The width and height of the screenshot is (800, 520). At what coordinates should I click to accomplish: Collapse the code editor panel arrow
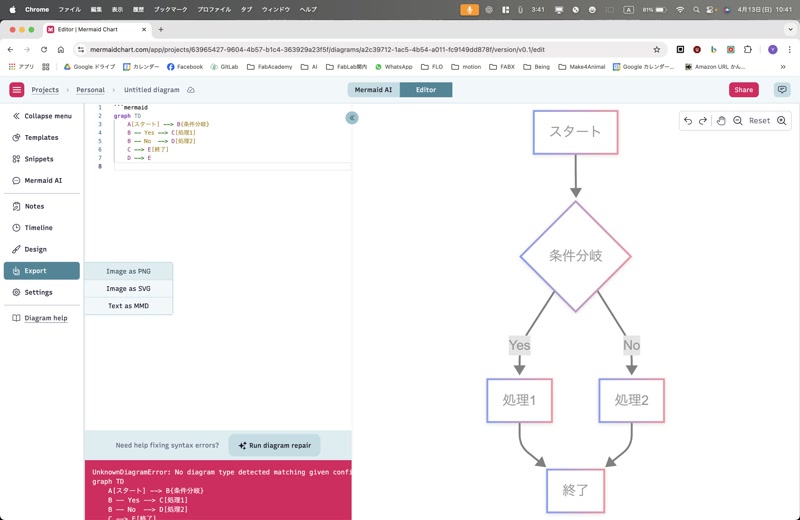coord(352,118)
